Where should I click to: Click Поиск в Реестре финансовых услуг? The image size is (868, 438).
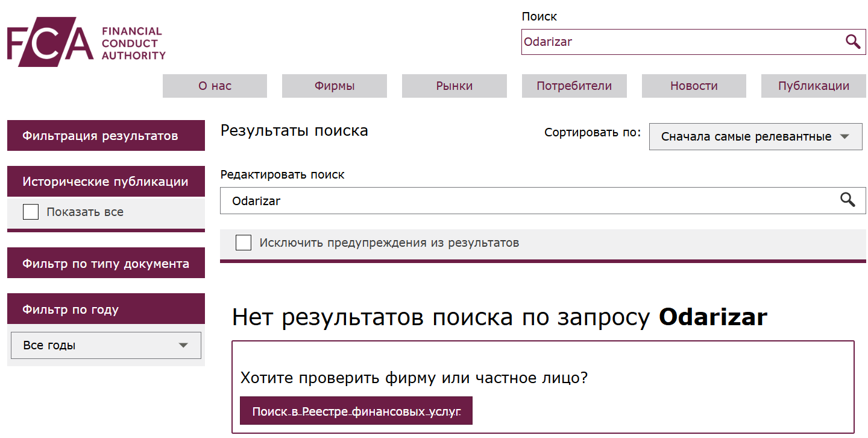(356, 410)
